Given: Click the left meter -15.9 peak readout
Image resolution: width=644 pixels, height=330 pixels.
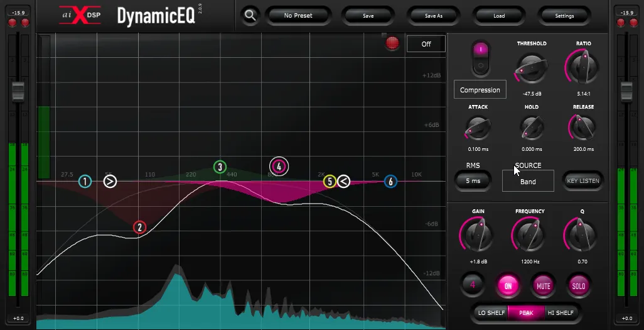Looking at the screenshot, I should click(x=18, y=13).
